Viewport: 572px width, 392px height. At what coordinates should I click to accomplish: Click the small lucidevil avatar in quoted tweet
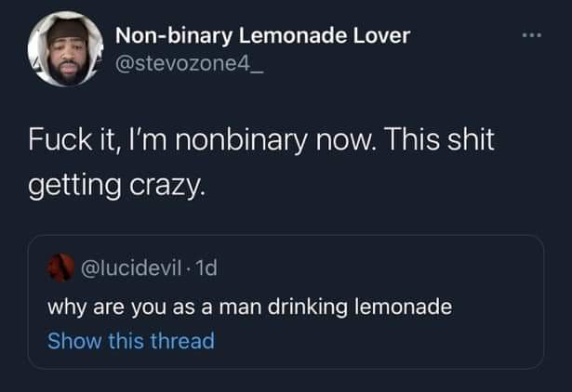click(60, 268)
